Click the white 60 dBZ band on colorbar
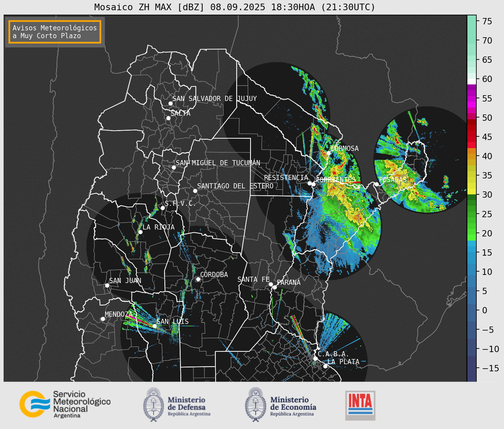This screenshot has width=504, height=429. point(472,81)
